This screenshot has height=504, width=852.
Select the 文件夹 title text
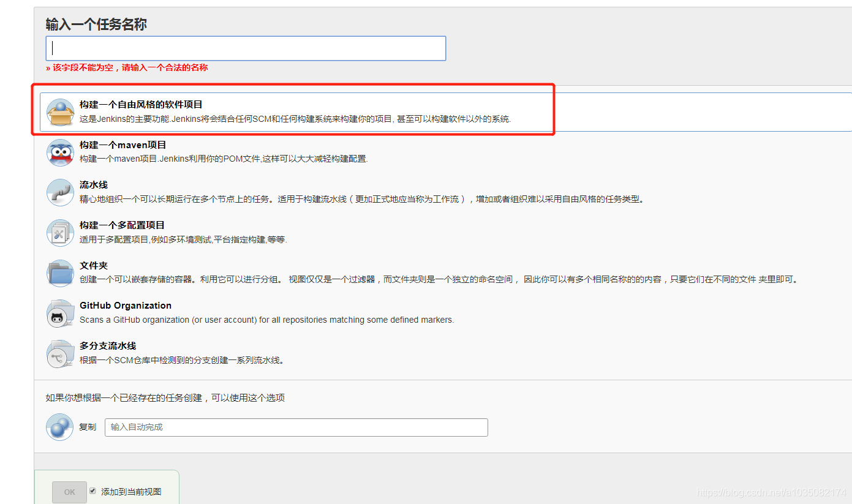[94, 266]
